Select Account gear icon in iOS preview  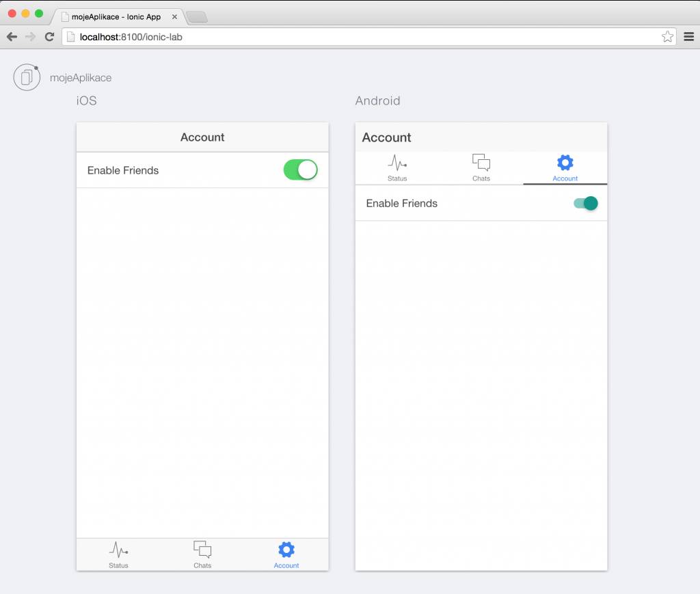point(286,550)
